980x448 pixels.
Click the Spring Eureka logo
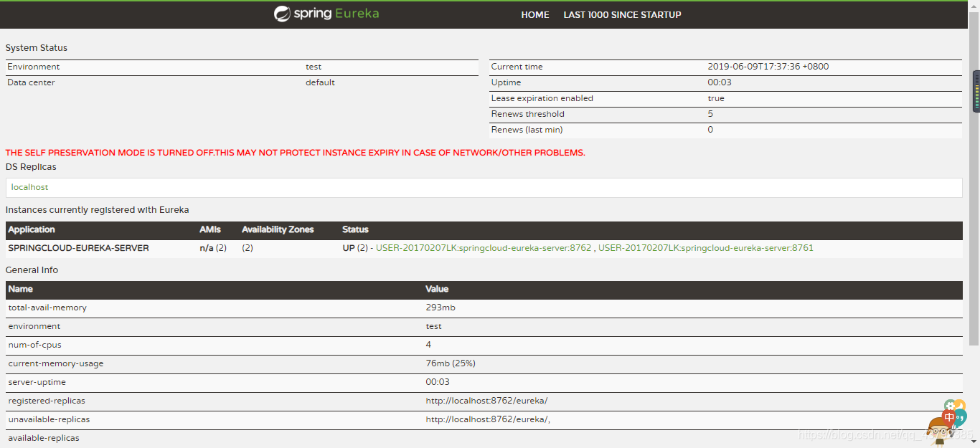pyautogui.click(x=326, y=14)
